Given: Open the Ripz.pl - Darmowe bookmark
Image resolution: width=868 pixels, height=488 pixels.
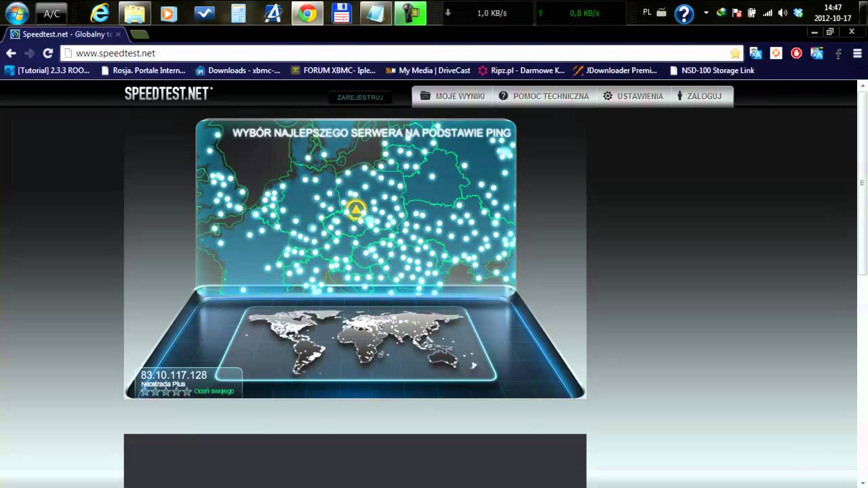Looking at the screenshot, I should click(x=521, y=70).
